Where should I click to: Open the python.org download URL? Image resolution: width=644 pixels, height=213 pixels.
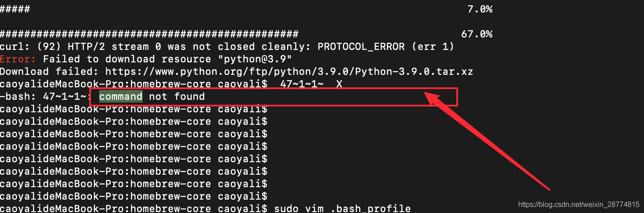(289, 71)
